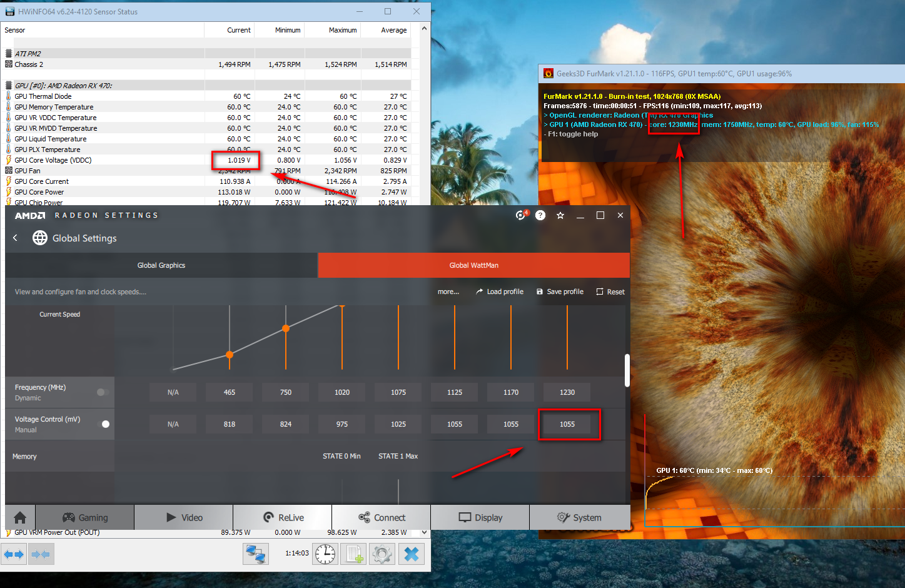Switch to the Global Graphics tab
The width and height of the screenshot is (905, 588).
161,265
